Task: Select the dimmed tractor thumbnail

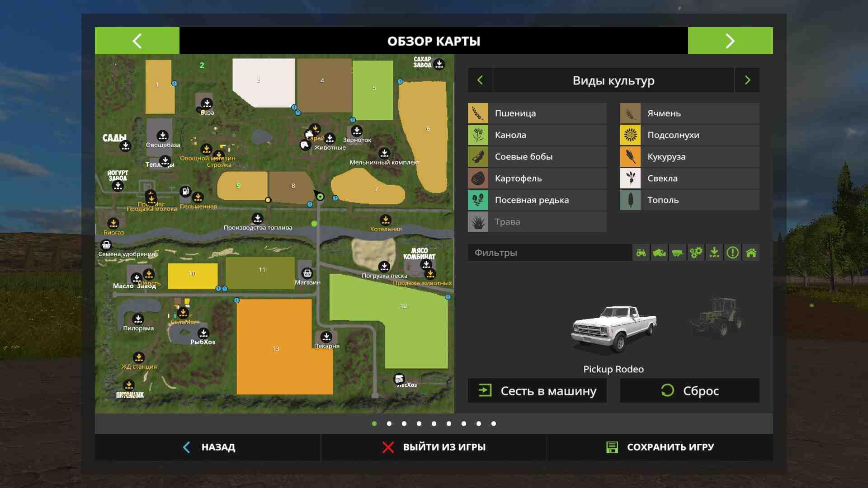Action: point(717,317)
